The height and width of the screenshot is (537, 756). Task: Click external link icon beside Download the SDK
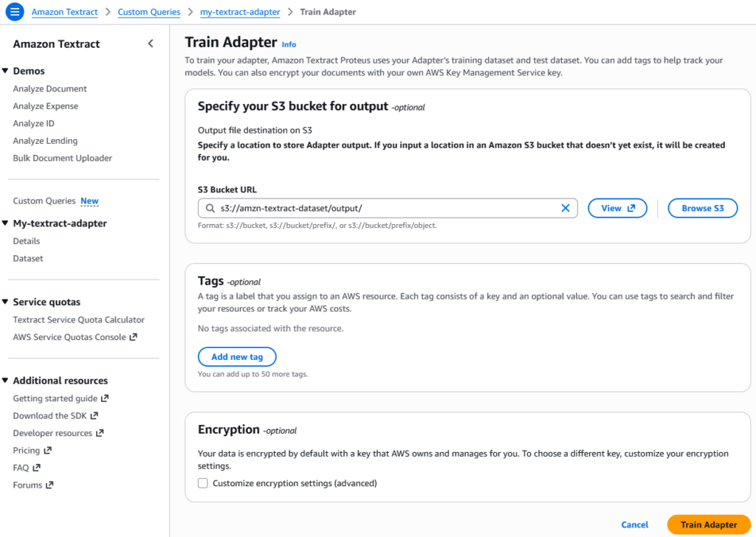[94, 415]
